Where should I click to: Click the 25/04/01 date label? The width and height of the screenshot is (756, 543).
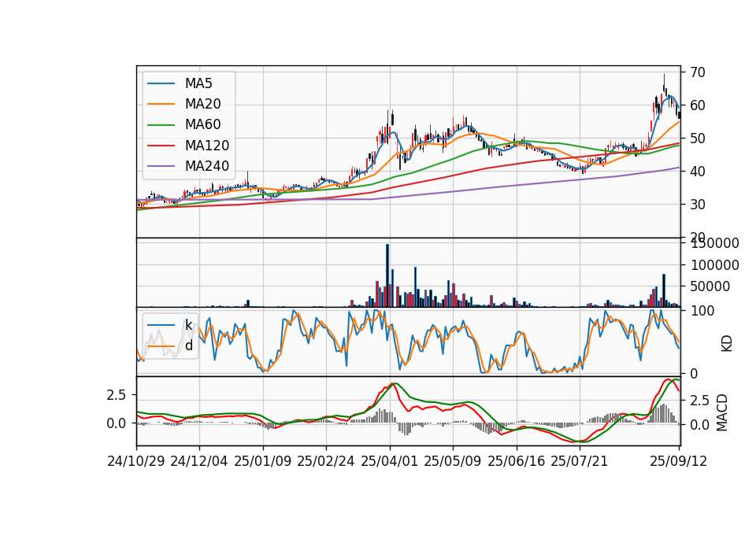[389, 462]
